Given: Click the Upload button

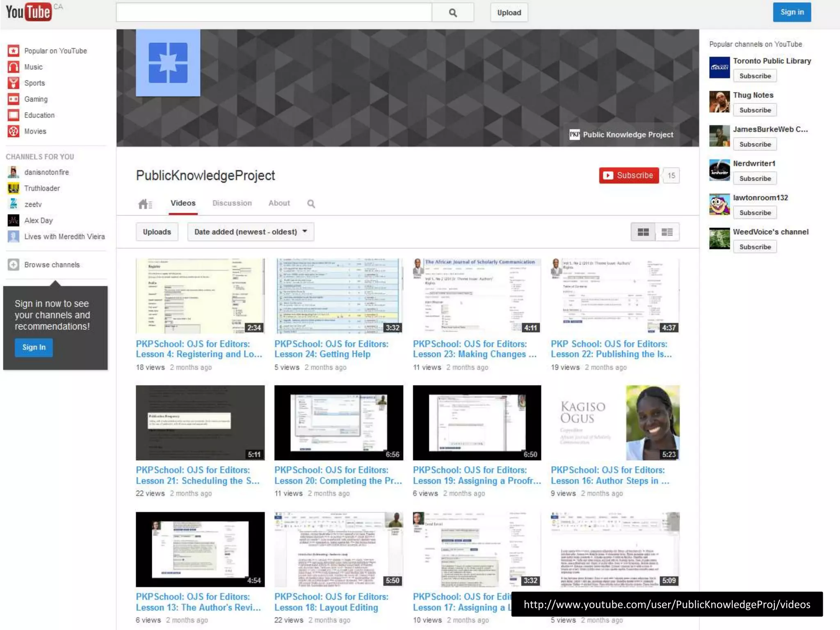Looking at the screenshot, I should pyautogui.click(x=509, y=13).
